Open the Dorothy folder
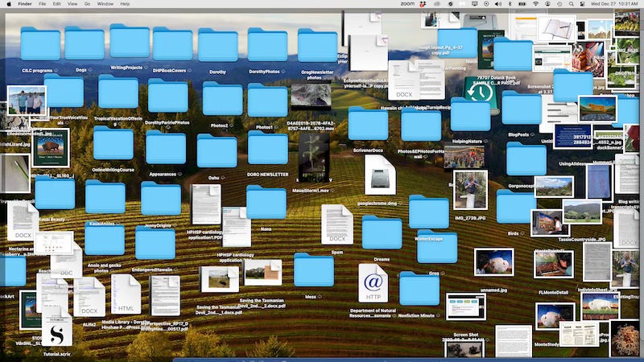This screenshot has height=362, width=644. coord(217,45)
